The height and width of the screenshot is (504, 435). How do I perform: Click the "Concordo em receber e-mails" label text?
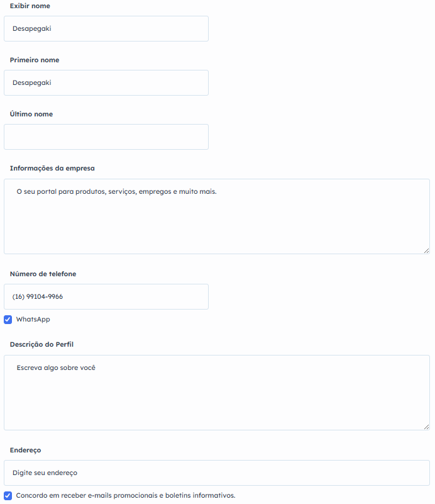click(126, 496)
